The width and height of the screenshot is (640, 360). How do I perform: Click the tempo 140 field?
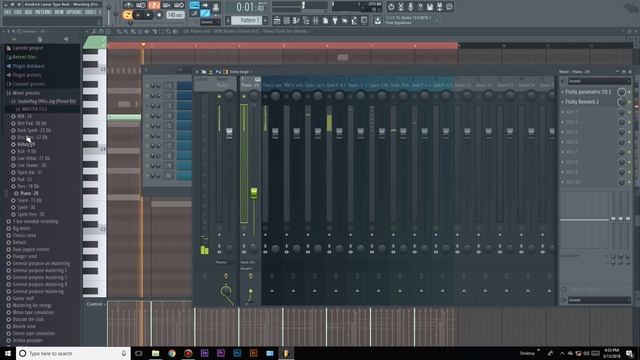pyautogui.click(x=175, y=15)
